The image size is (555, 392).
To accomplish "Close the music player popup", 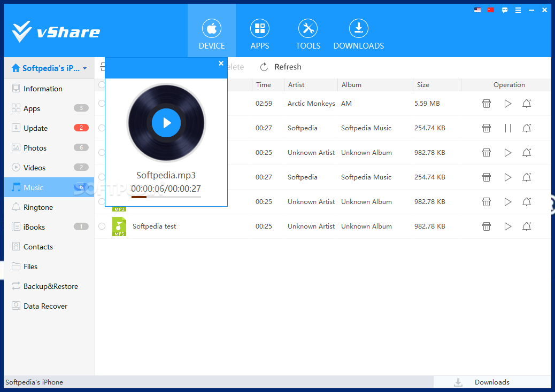I will tap(221, 63).
